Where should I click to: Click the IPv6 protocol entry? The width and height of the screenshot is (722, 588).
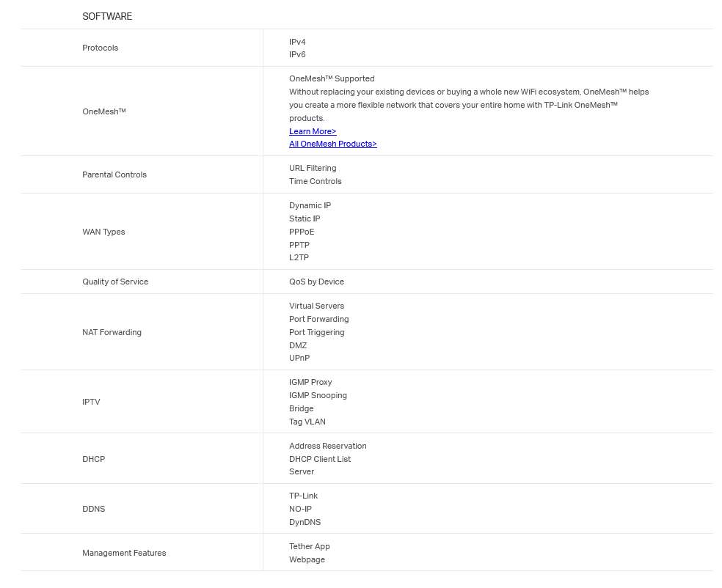pyautogui.click(x=297, y=54)
